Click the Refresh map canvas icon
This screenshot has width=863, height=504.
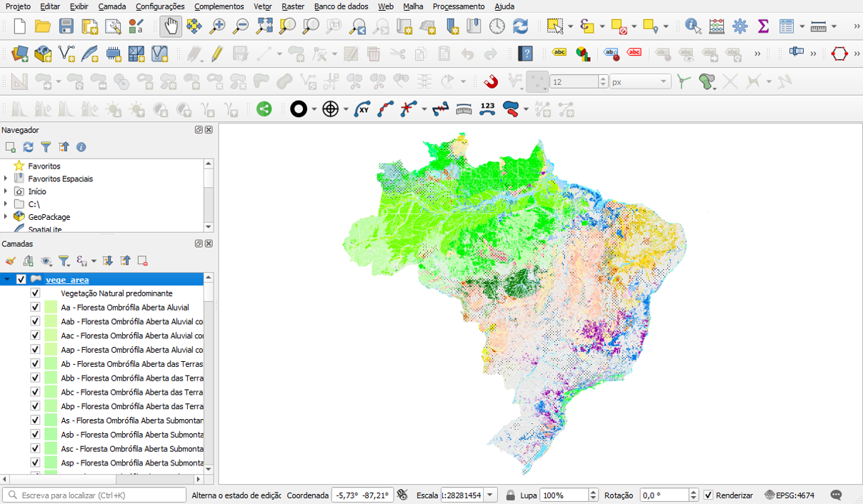521,26
